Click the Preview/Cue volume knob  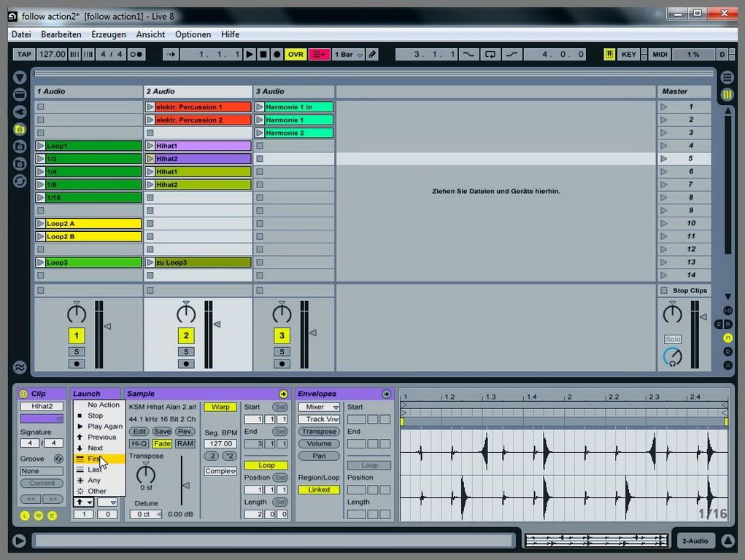pos(672,357)
